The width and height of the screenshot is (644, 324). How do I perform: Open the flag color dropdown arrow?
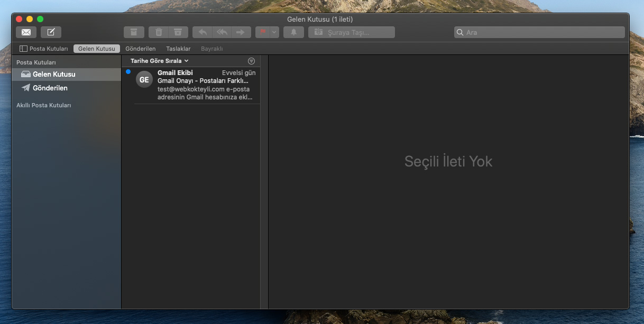point(274,32)
